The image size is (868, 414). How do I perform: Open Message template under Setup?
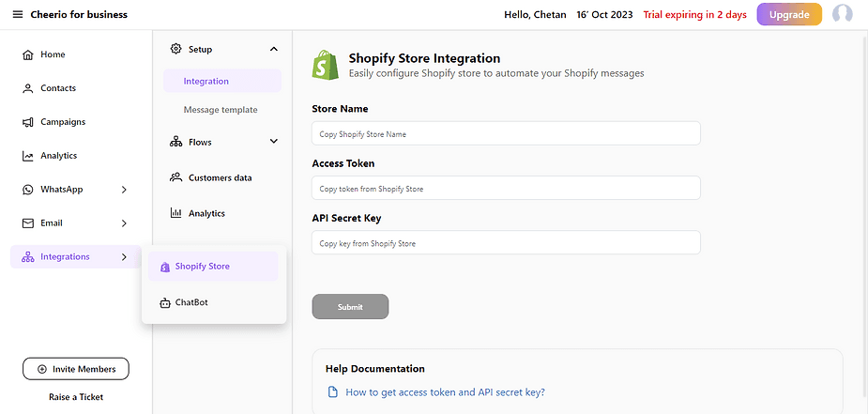[221, 110]
